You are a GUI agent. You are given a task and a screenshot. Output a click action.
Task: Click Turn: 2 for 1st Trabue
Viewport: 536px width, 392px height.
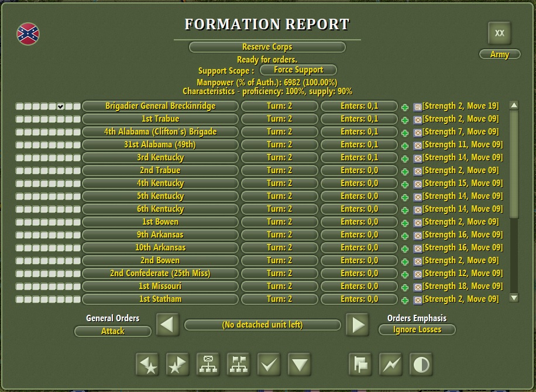(280, 119)
